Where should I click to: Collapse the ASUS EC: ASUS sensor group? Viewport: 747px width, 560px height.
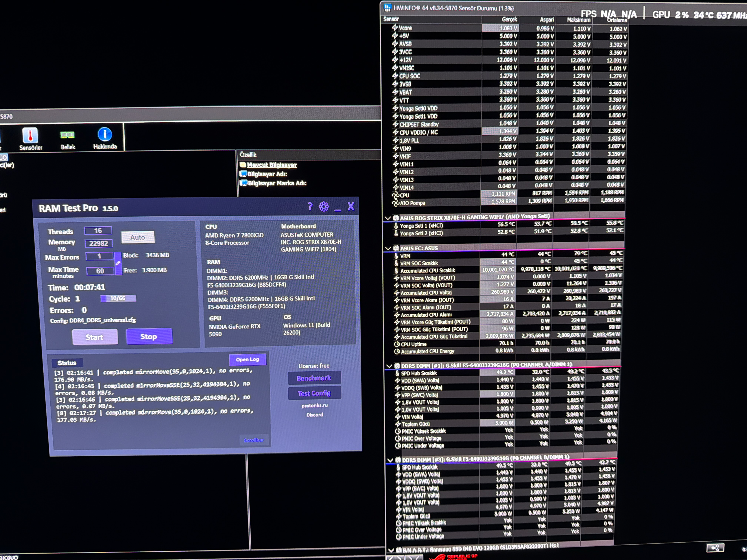click(388, 248)
